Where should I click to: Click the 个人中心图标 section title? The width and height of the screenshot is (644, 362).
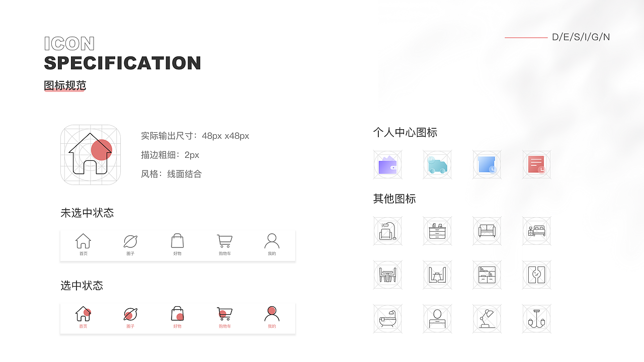[x=405, y=132]
